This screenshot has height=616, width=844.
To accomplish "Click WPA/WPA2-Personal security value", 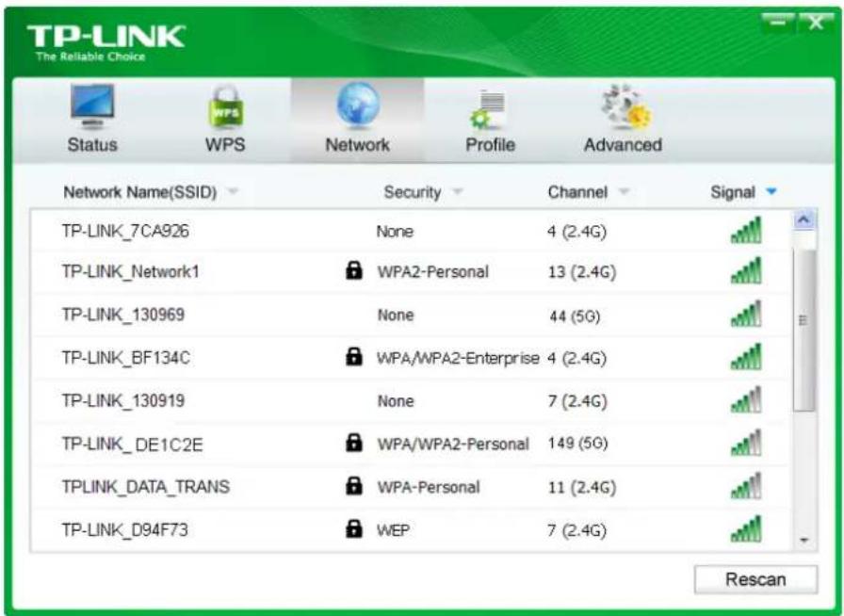I will [x=453, y=444].
